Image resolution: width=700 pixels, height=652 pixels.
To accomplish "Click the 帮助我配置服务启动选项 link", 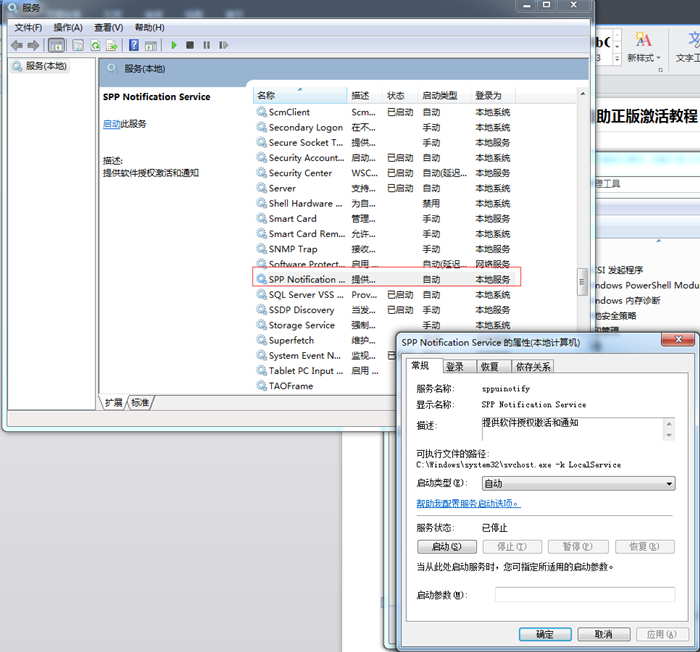I will (468, 504).
